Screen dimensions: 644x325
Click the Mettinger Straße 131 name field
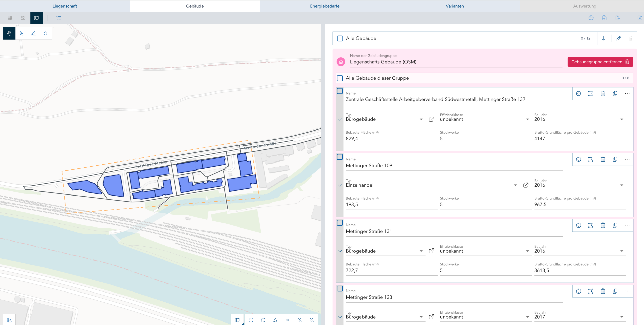pyautogui.click(x=454, y=231)
